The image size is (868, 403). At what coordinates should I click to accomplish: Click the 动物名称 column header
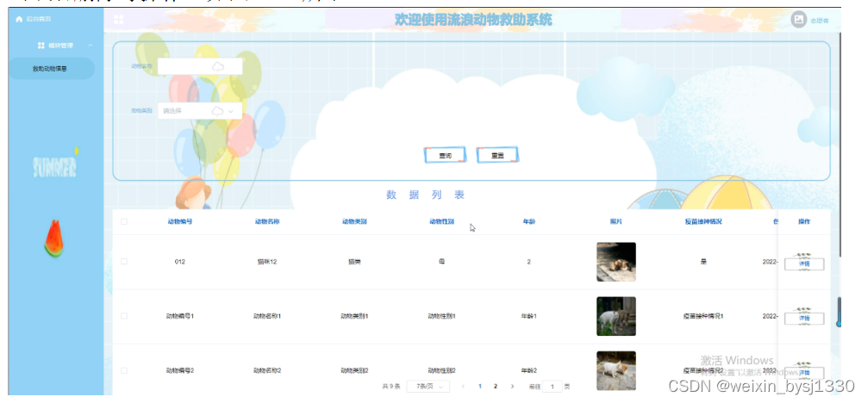[x=267, y=221]
